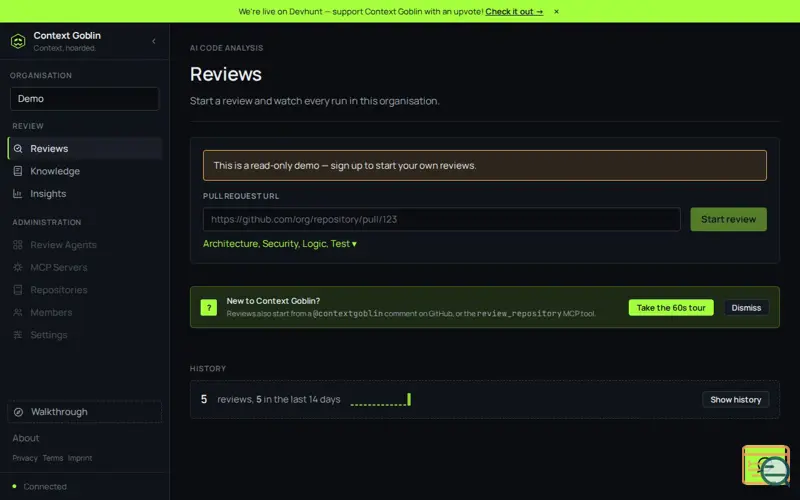Image resolution: width=800 pixels, height=500 pixels.
Task: Open the Terms link
Action: point(53,458)
